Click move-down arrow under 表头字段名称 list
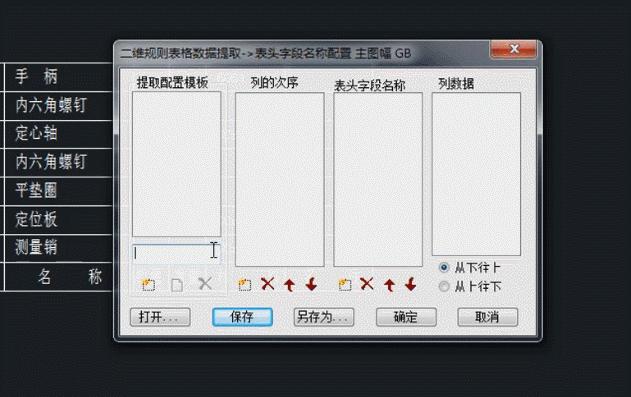 410,284
